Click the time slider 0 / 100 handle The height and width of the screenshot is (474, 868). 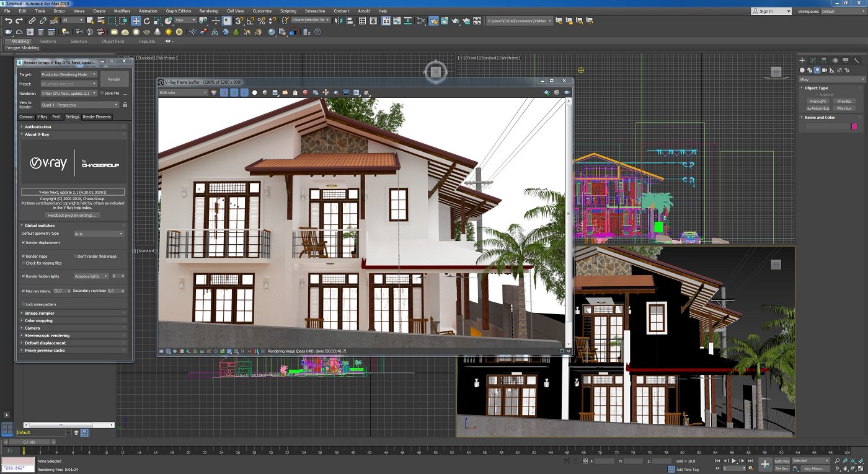pos(29,442)
